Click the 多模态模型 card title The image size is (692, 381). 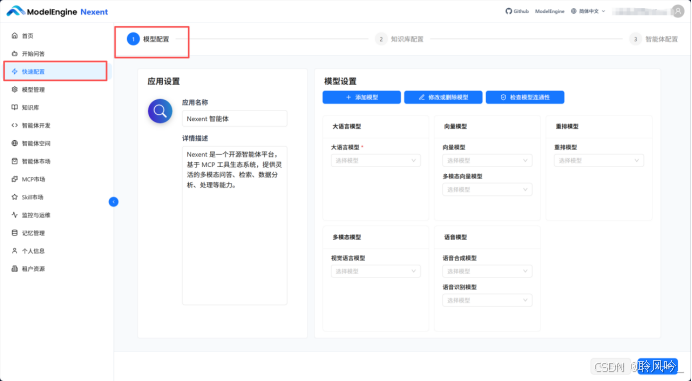(x=347, y=237)
